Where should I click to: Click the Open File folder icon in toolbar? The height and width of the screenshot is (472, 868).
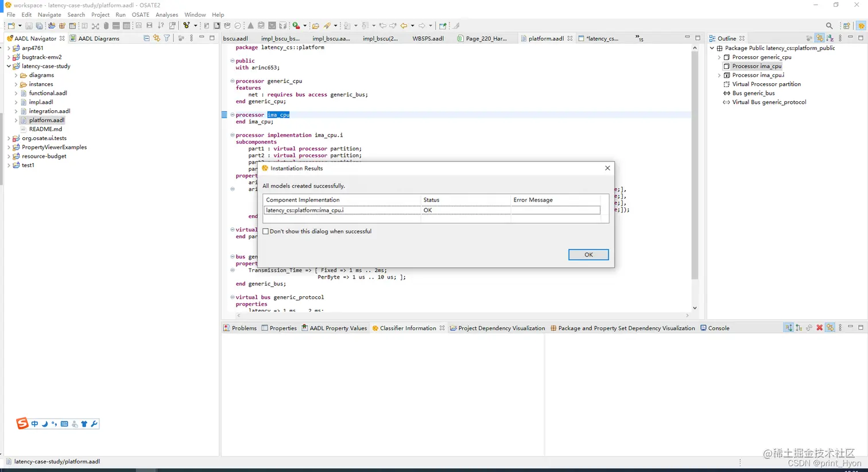[x=315, y=26]
